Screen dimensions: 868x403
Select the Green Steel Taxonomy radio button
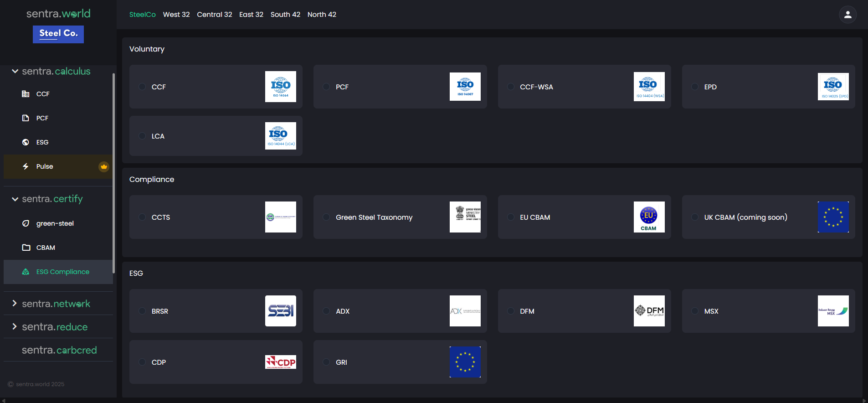[326, 217]
